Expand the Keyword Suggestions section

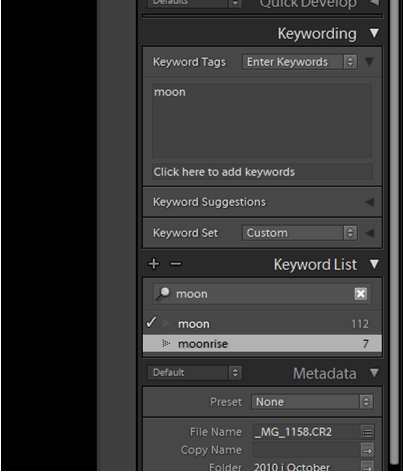tap(370, 202)
